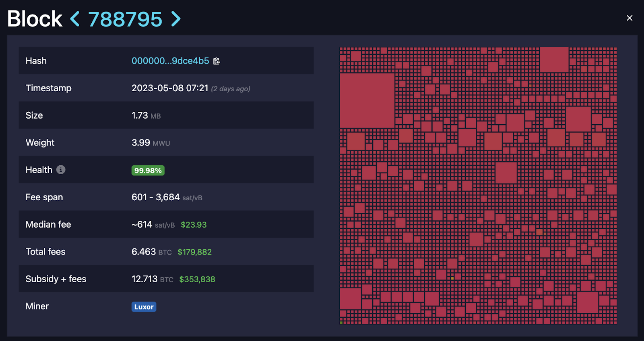Click the subsidy + fees $353,838 amount

click(x=197, y=279)
